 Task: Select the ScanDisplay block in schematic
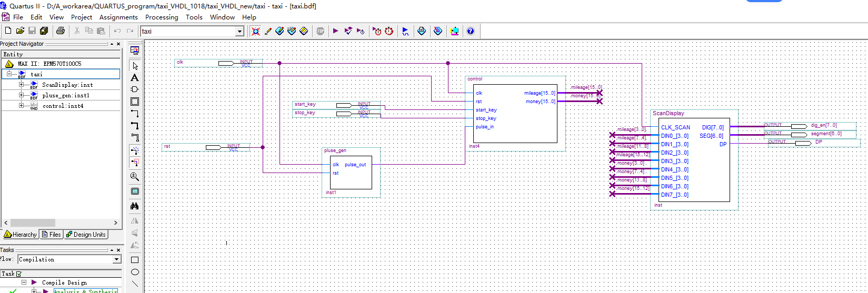click(x=694, y=160)
